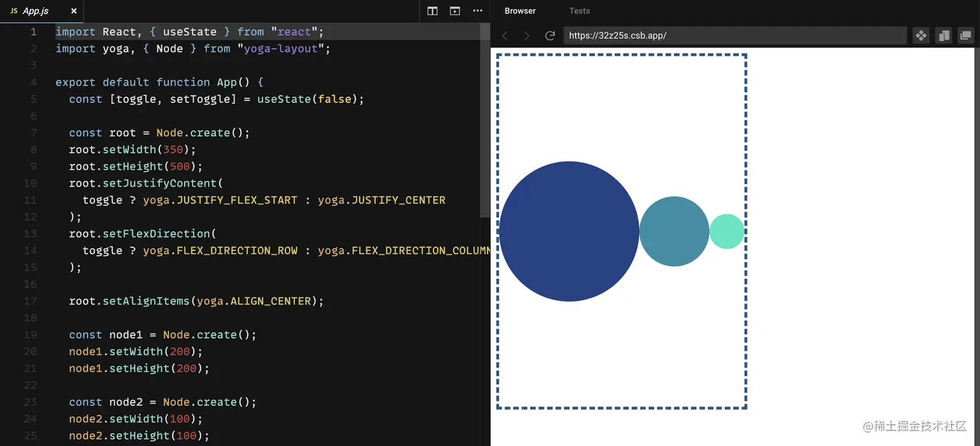Screen dimensions: 980x446
Task: Click line number 25 in gutter
Action: coord(30,436)
